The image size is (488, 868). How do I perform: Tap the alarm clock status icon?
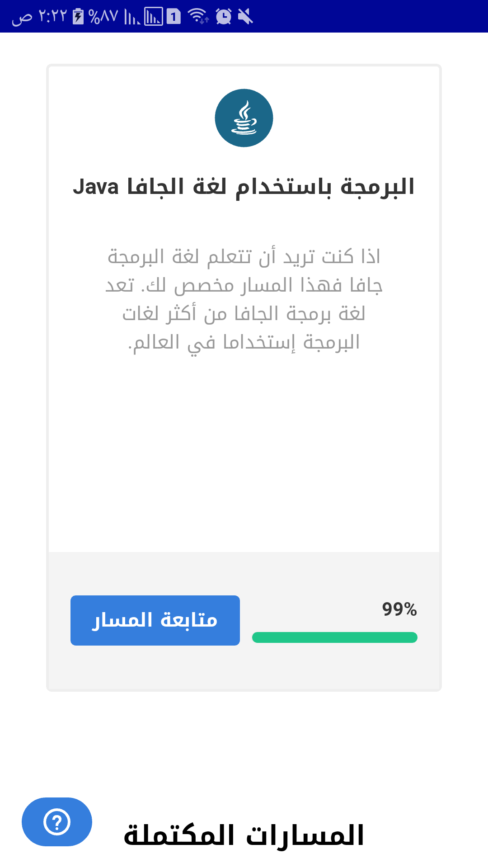tap(223, 17)
